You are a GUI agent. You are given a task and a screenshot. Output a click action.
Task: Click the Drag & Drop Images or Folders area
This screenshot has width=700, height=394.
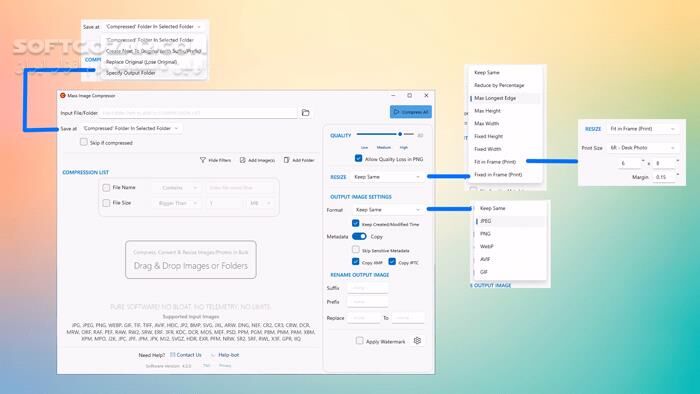click(x=191, y=260)
